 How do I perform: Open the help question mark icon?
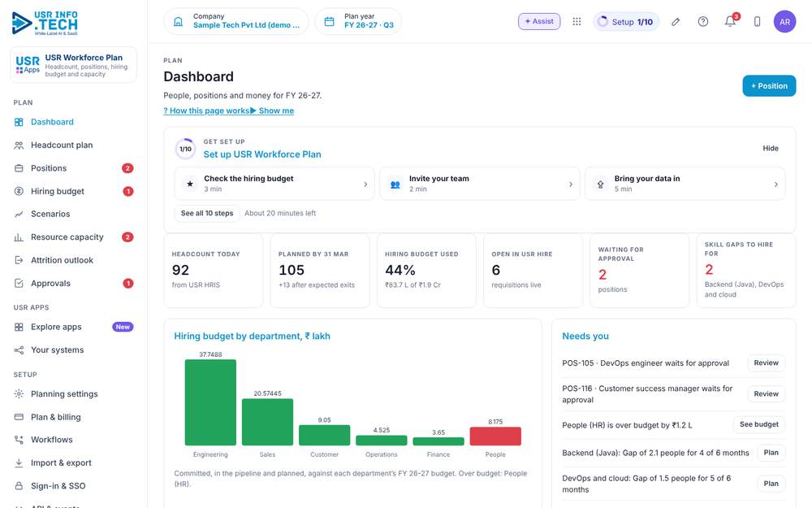coord(702,22)
